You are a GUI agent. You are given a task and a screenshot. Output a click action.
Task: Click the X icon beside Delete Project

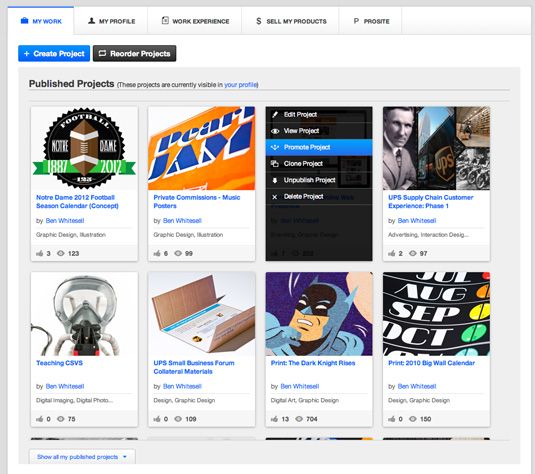coord(275,197)
